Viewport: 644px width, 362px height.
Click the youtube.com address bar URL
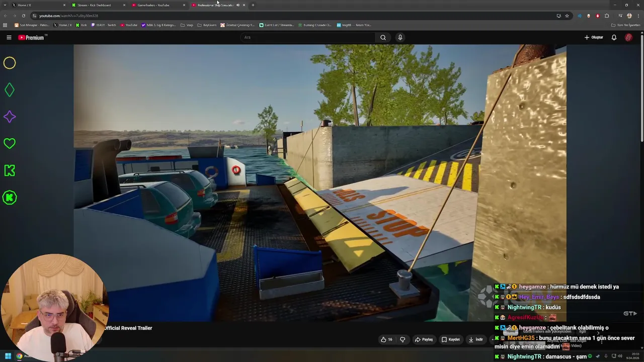tap(68, 16)
